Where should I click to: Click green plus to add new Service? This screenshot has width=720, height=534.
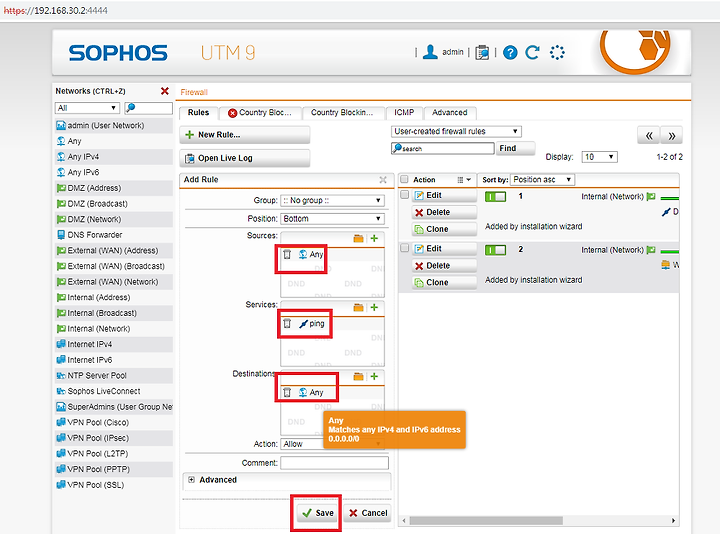(x=374, y=308)
